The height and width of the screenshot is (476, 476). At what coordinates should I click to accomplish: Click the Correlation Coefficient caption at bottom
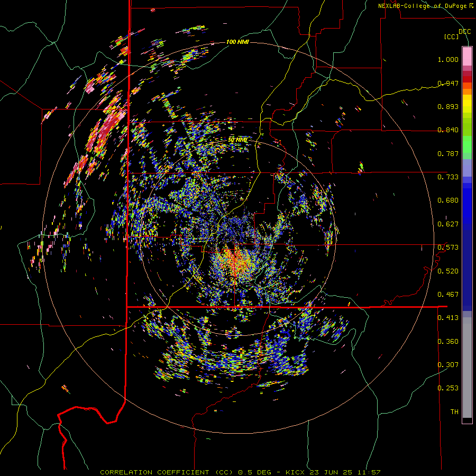[x=240, y=472]
